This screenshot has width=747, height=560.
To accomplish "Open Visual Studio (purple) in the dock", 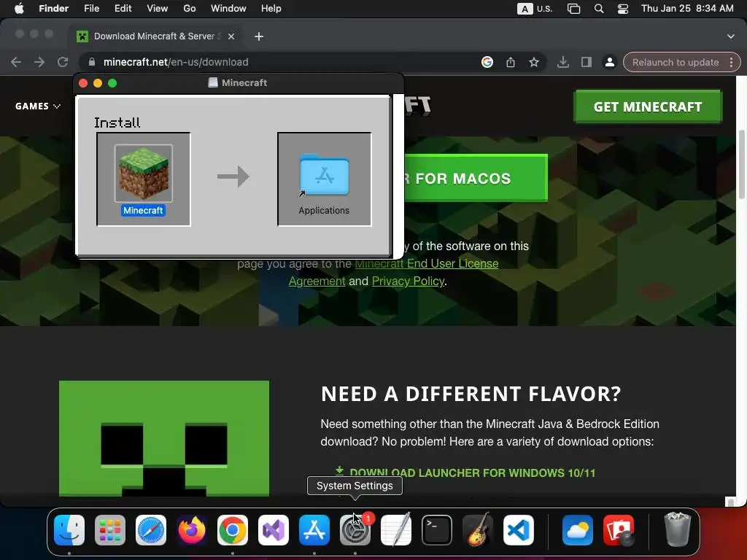I will pos(274,530).
